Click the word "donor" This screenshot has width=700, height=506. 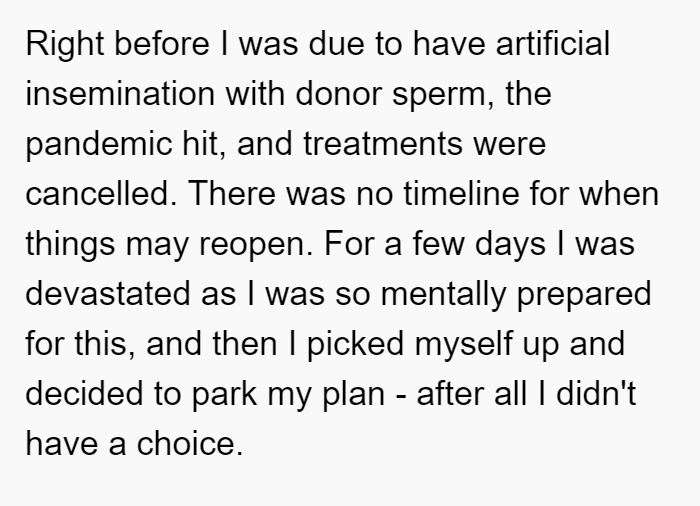click(338, 94)
